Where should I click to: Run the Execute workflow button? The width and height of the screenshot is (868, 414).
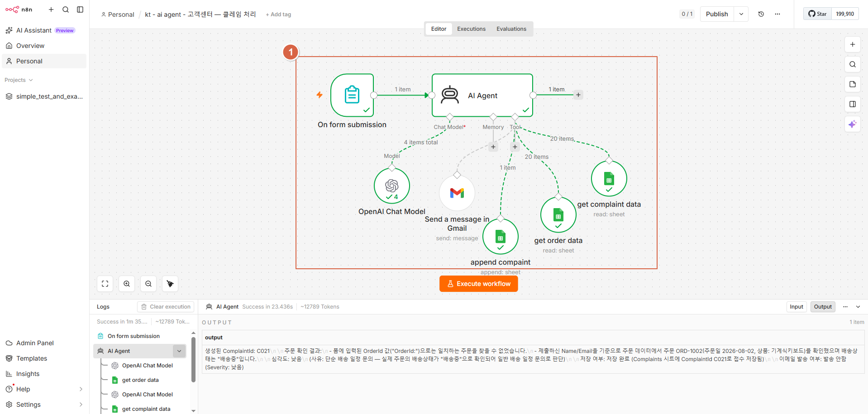point(479,284)
